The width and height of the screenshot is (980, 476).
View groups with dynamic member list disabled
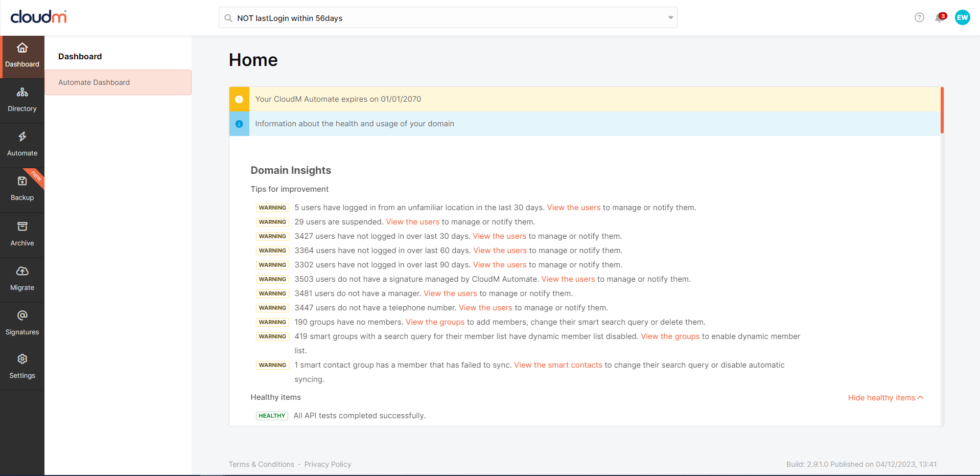point(670,336)
